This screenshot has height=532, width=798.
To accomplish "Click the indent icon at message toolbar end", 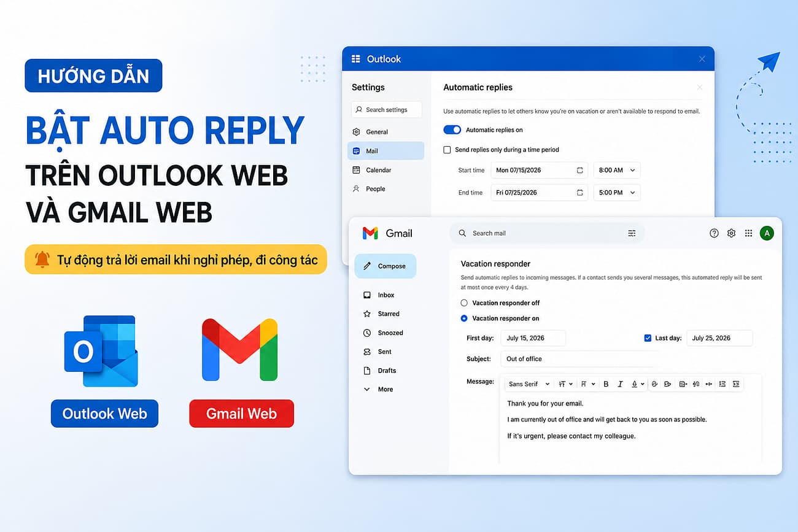I will [736, 384].
